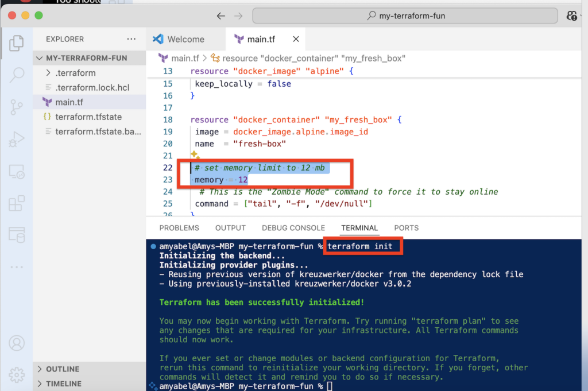Open the Search view icon
Image resolution: width=588 pixels, height=391 pixels.
tap(17, 74)
